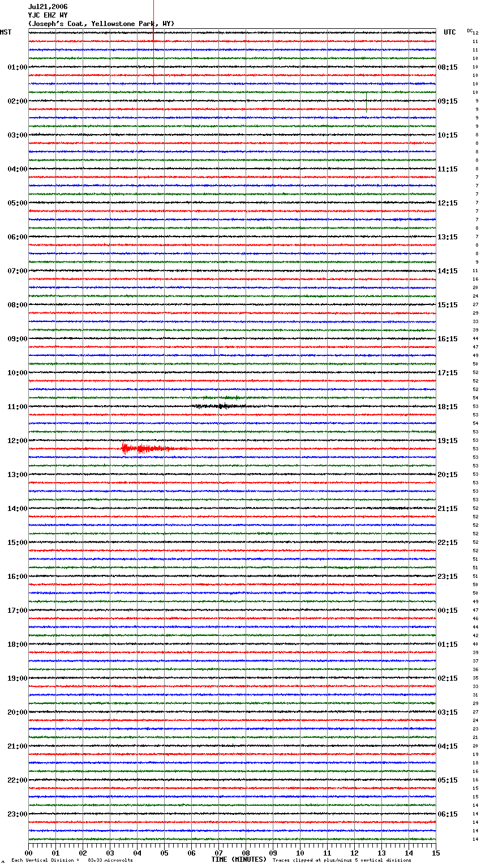The image size is (481, 868).
Task: Click the 05 tick label on the minutes axis
Action: pyautogui.click(x=164, y=853)
